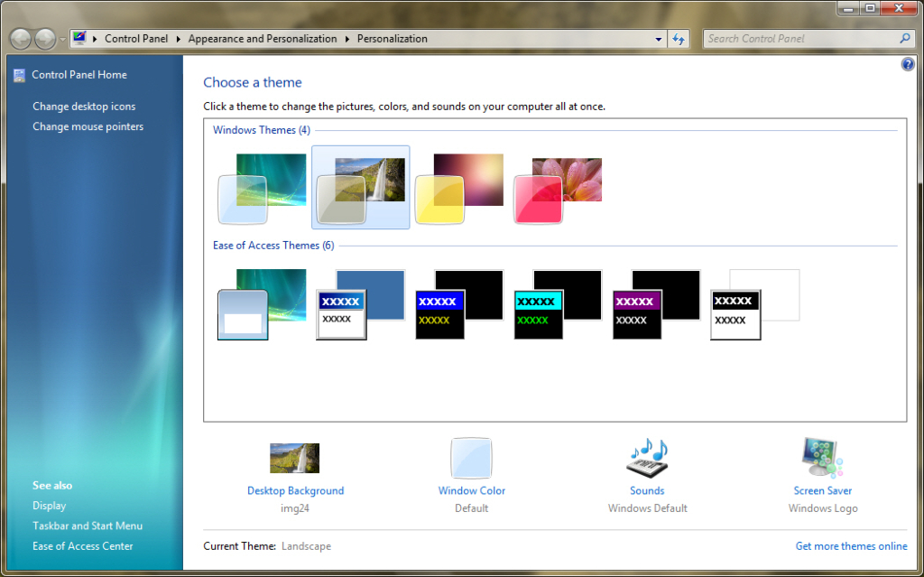The height and width of the screenshot is (577, 924).
Task: Go to Control Panel Home
Action: [79, 75]
